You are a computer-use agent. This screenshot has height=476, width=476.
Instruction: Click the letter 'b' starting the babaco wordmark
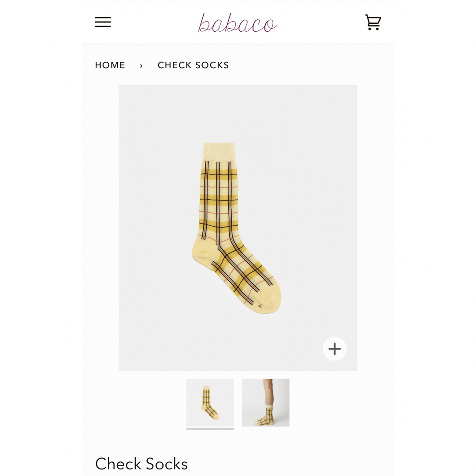click(205, 23)
